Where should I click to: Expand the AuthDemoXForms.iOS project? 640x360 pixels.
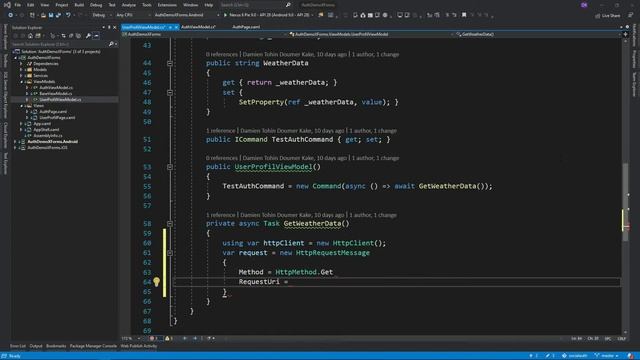16,148
